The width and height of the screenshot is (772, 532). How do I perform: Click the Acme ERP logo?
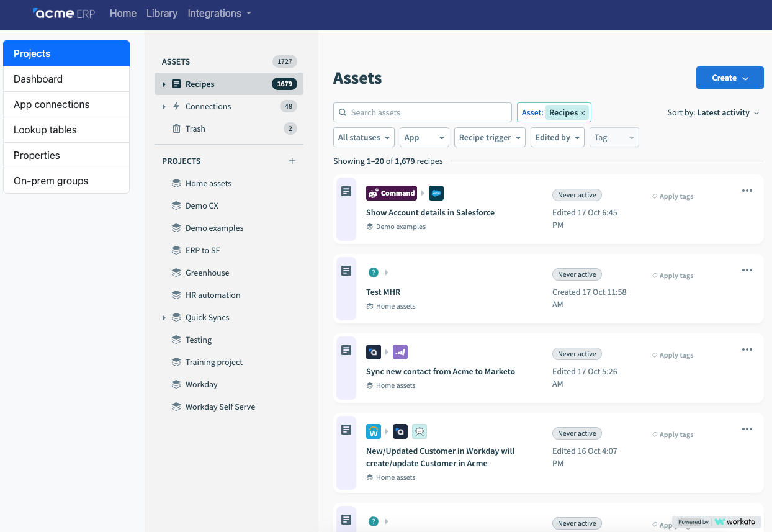tap(63, 14)
